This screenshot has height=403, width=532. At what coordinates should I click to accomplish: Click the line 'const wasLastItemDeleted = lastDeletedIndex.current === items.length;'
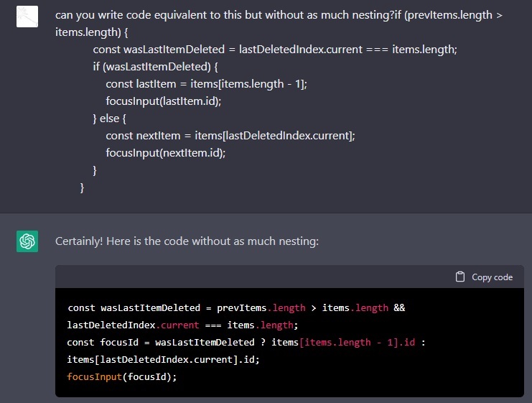[275, 50]
